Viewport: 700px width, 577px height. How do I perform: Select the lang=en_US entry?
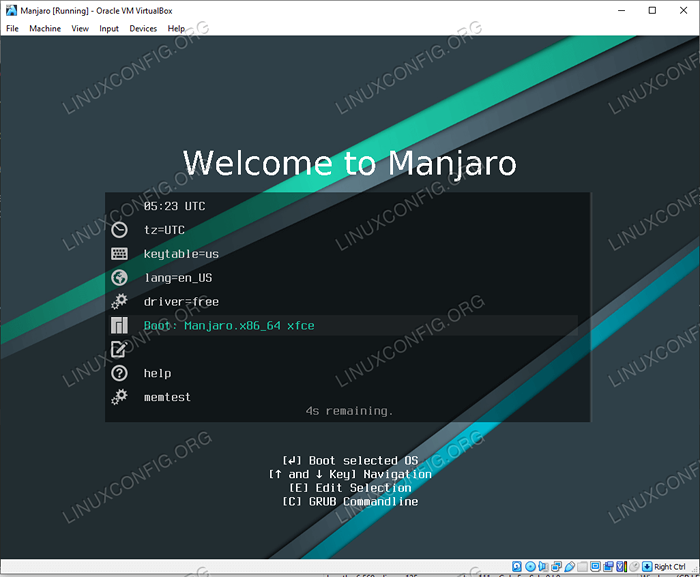[x=178, y=278]
